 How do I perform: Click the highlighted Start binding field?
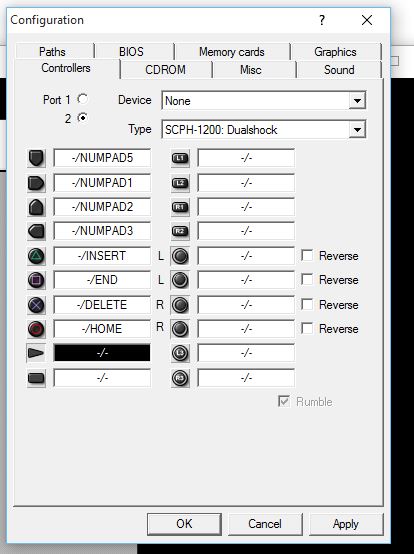coord(102,353)
